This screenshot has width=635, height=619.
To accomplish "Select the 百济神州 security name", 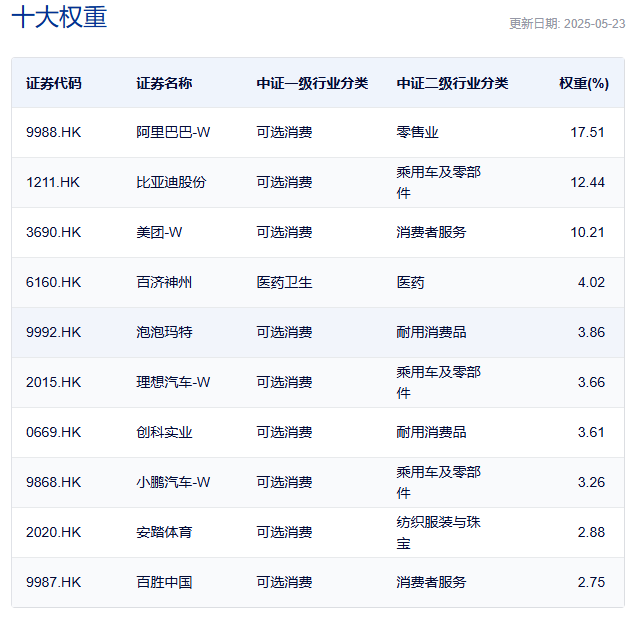I will (x=164, y=282).
